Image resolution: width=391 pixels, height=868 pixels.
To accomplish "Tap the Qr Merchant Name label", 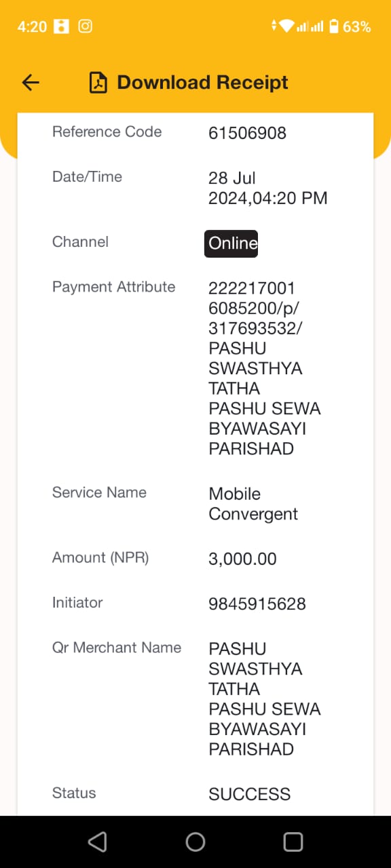I will (x=117, y=648).
